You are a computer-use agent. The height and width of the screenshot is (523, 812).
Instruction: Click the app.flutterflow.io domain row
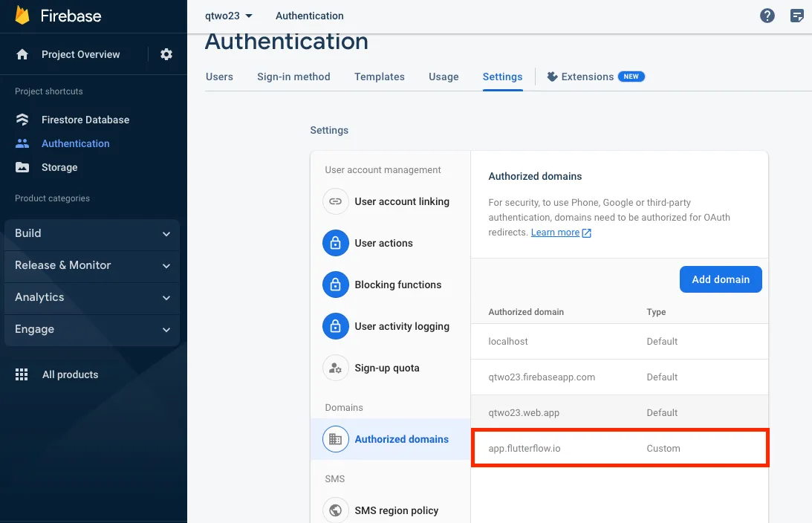pyautogui.click(x=620, y=449)
